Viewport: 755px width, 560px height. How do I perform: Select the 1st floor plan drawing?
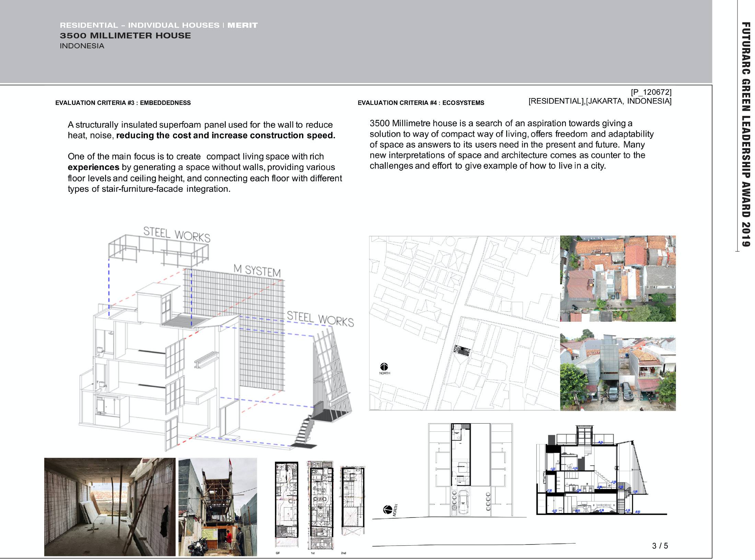[320, 505]
